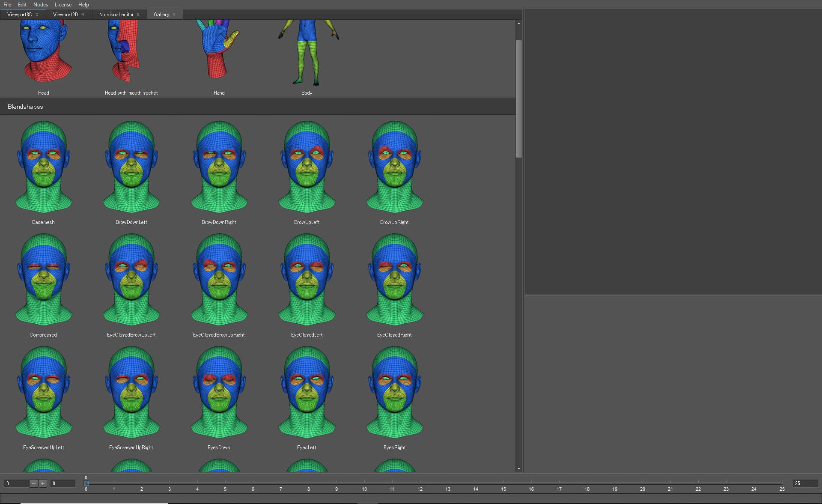Select the Gallery tab
This screenshot has height=504, width=822.
click(165, 15)
